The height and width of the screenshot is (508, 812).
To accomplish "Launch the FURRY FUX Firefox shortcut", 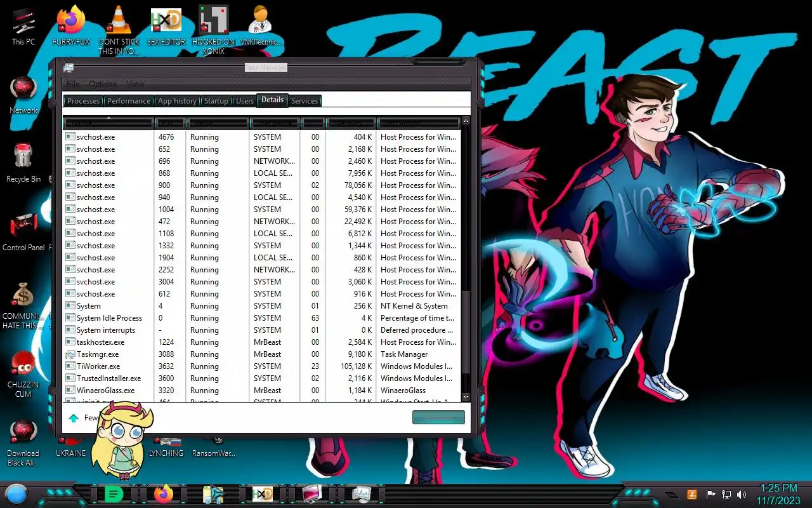I will click(x=71, y=27).
